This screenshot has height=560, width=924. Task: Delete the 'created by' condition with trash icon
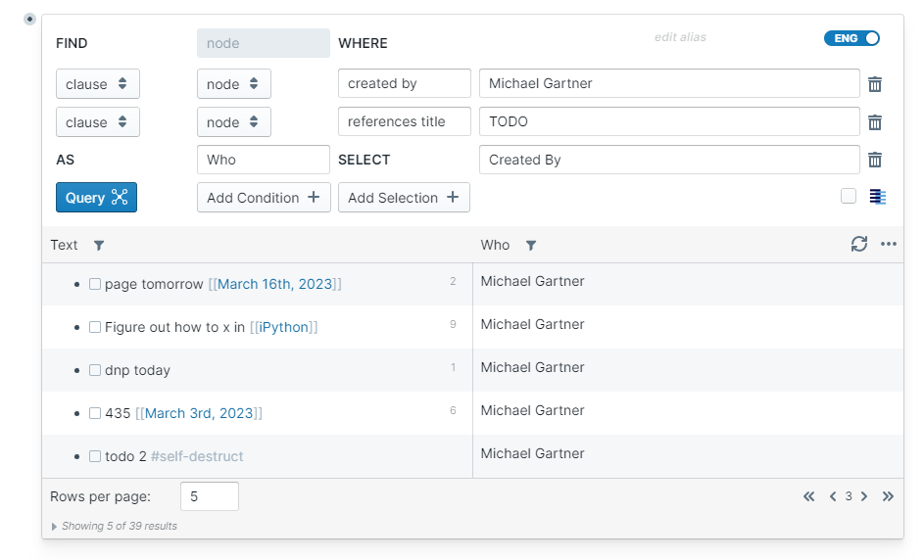click(875, 84)
